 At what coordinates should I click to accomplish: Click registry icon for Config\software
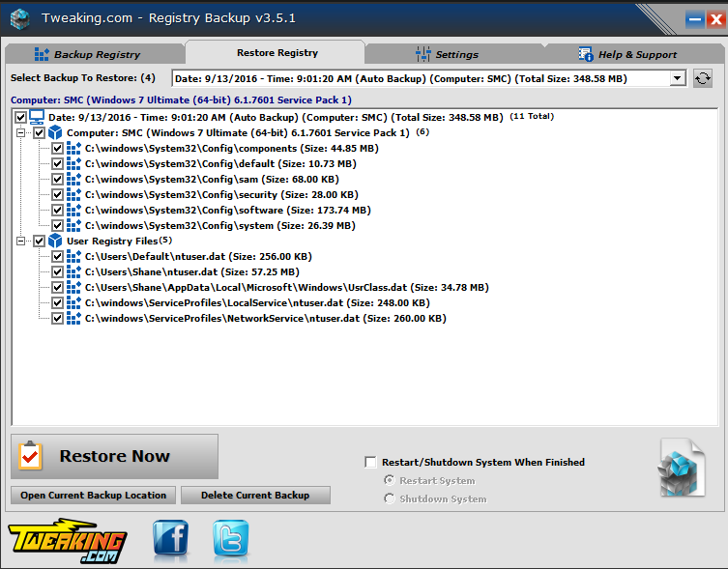click(x=73, y=211)
